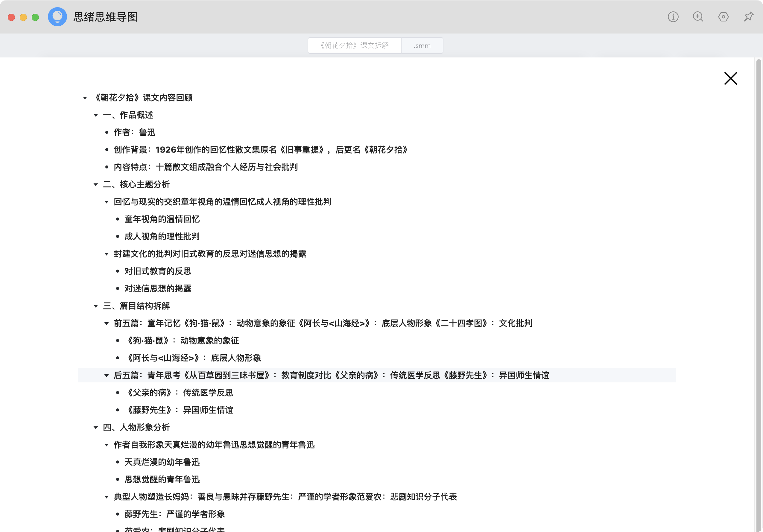Screen dimensions: 763x532
Task: Select the 内容特点：十篇散文 line
Action: click(x=206, y=167)
